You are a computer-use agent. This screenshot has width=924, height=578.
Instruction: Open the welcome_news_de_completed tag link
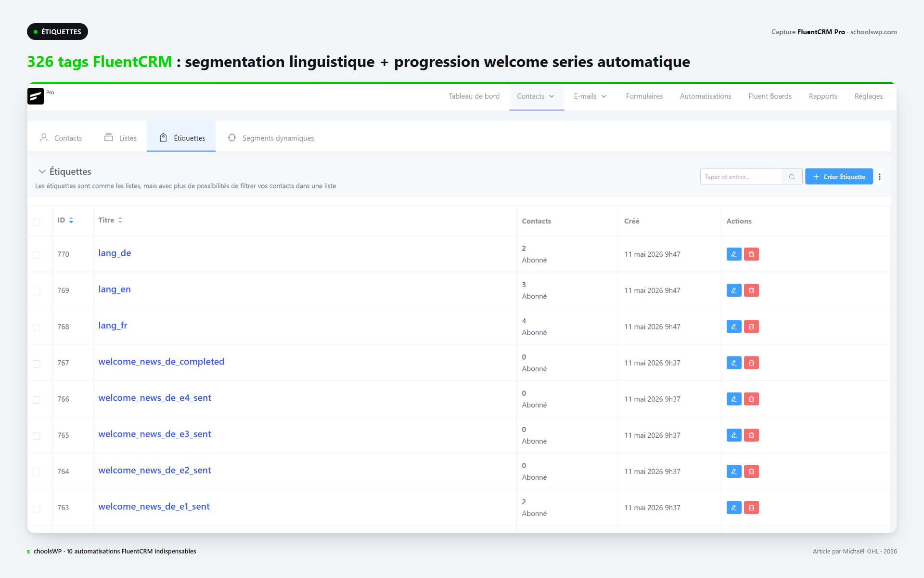(x=161, y=362)
